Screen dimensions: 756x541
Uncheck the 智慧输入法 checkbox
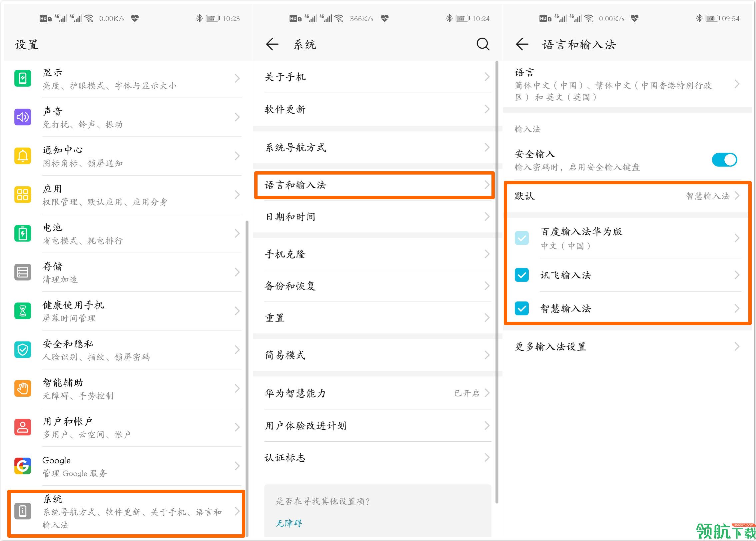coord(521,308)
